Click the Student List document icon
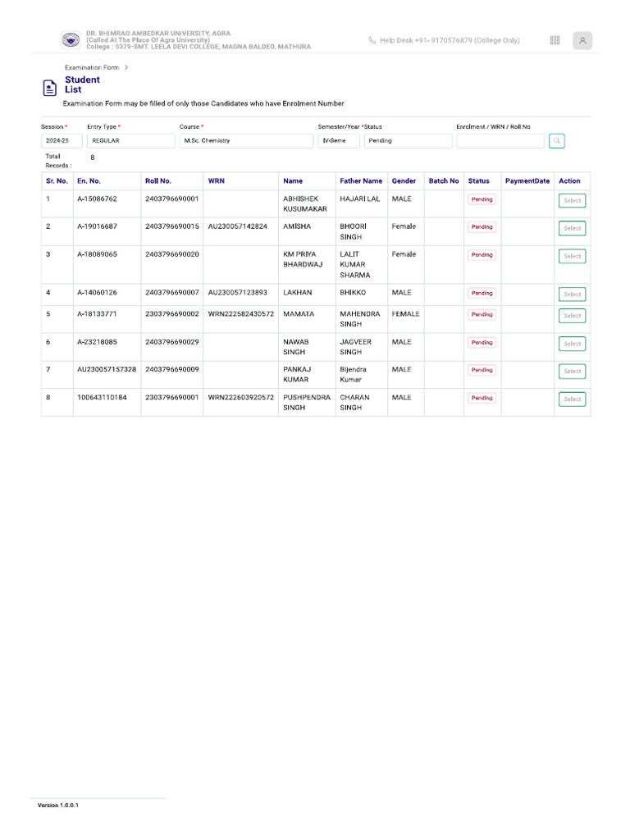 click(50, 87)
